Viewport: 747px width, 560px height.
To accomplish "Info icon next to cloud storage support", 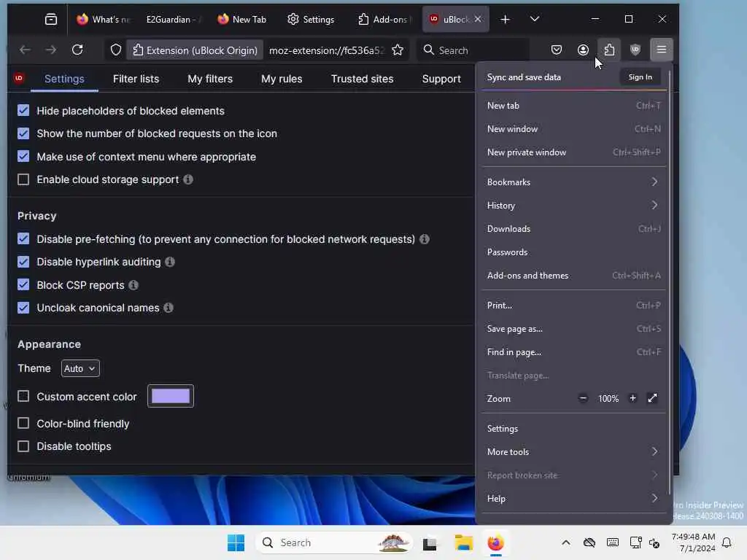I will pyautogui.click(x=188, y=179).
